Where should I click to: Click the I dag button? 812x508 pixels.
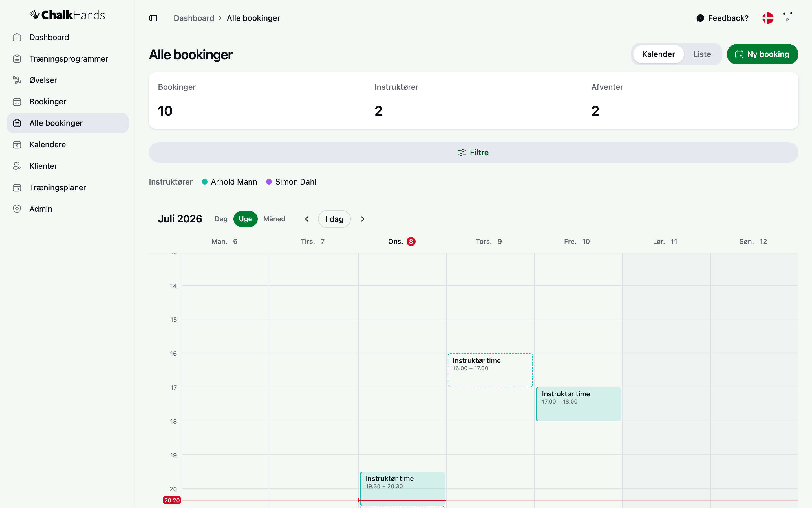334,219
